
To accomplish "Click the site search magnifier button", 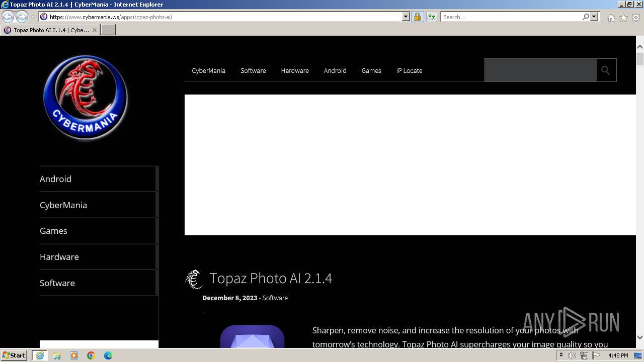I will click(x=606, y=70).
